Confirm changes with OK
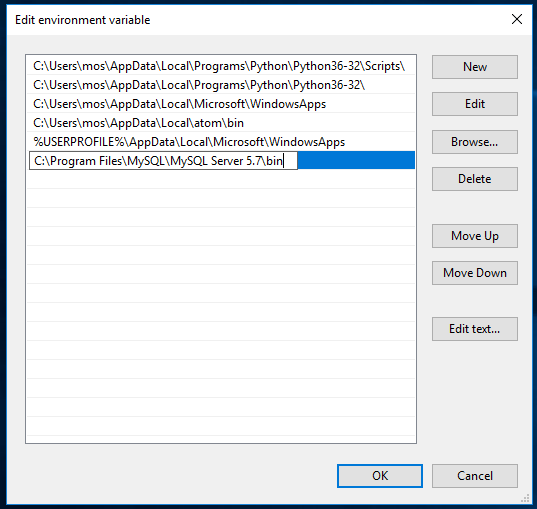The image size is (537, 509). click(x=380, y=476)
